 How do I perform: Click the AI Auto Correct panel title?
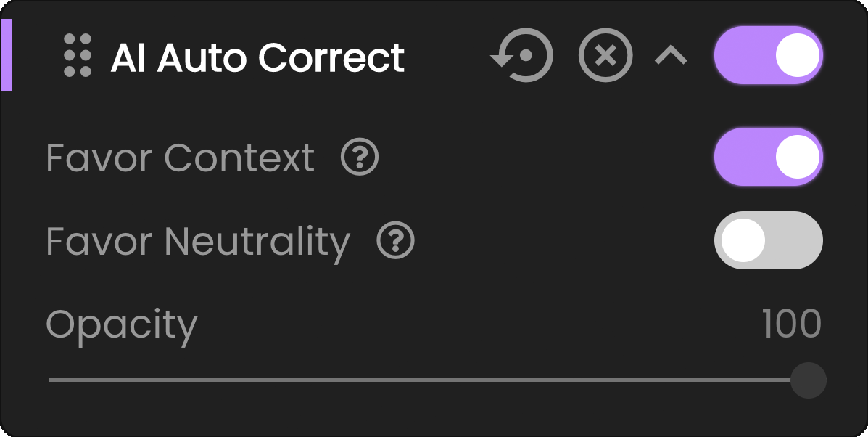(x=257, y=58)
